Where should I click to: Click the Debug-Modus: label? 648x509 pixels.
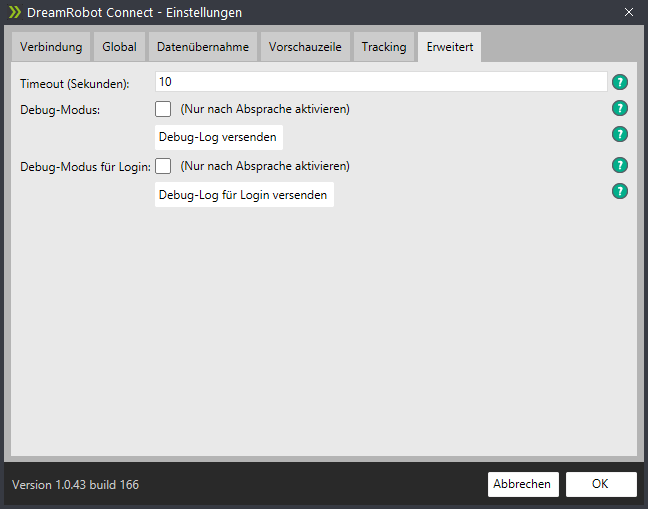pyautogui.click(x=60, y=110)
